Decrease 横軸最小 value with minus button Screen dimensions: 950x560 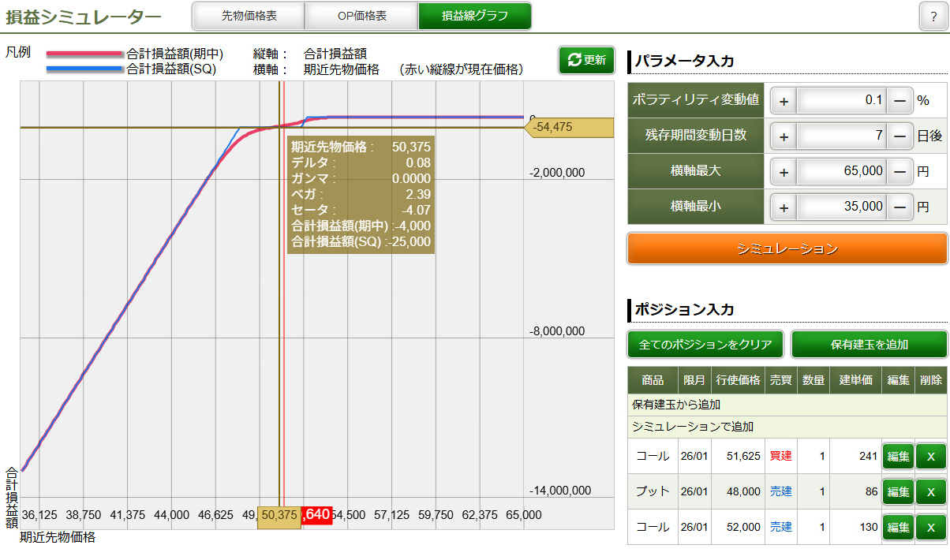[900, 207]
